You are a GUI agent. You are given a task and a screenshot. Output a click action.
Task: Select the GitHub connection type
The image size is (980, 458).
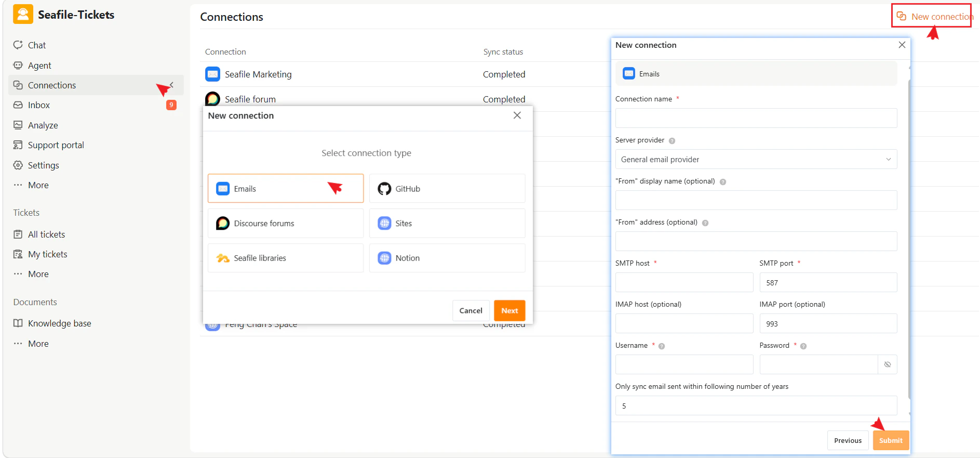447,188
